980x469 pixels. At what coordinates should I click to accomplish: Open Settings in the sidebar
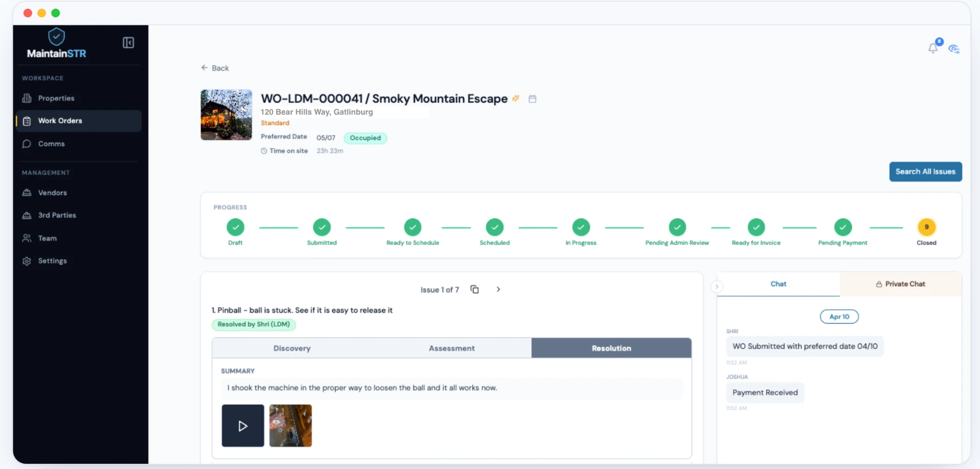click(x=79, y=261)
